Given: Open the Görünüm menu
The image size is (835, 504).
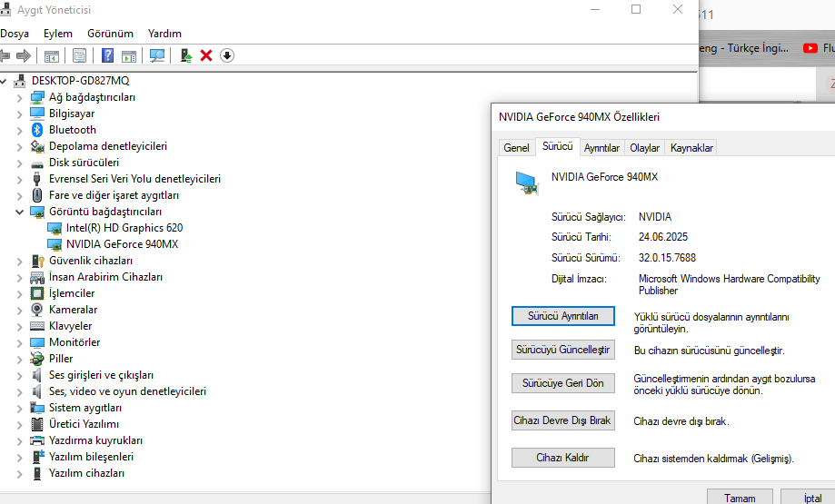Looking at the screenshot, I should 110,34.
